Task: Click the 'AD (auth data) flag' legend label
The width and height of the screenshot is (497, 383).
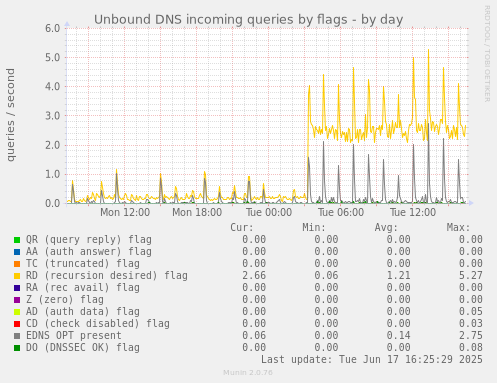Action: [x=83, y=312]
